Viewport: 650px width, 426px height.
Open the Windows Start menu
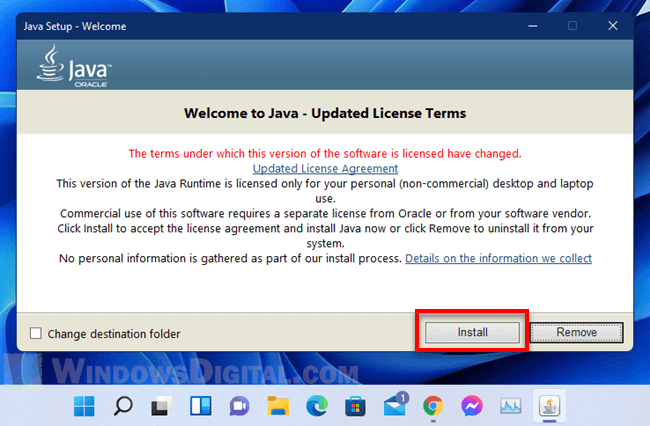click(x=84, y=406)
